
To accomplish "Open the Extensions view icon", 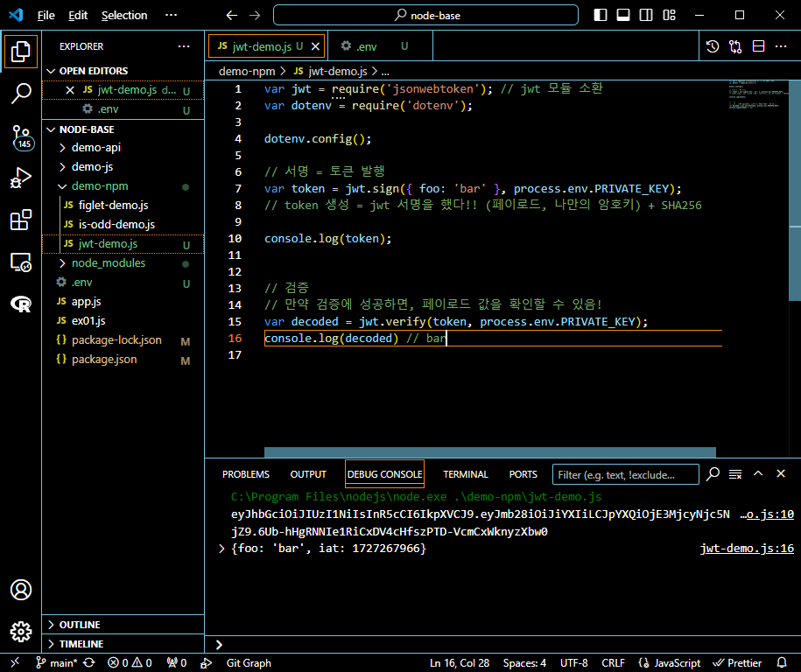I will (x=20, y=220).
